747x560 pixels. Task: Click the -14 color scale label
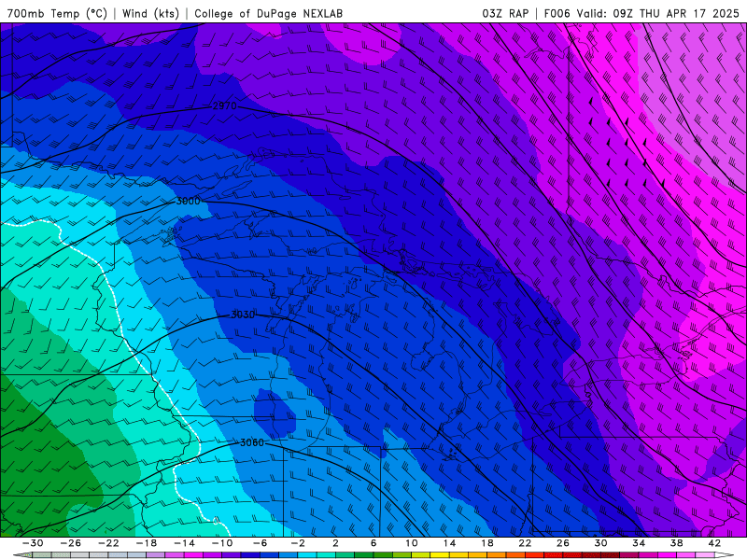(184, 543)
